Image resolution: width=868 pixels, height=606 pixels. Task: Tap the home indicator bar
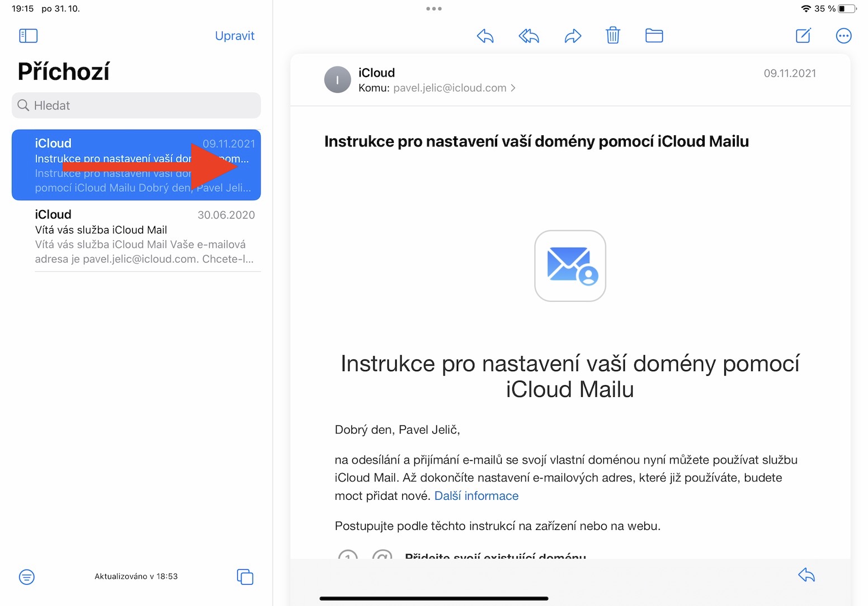coord(434,599)
